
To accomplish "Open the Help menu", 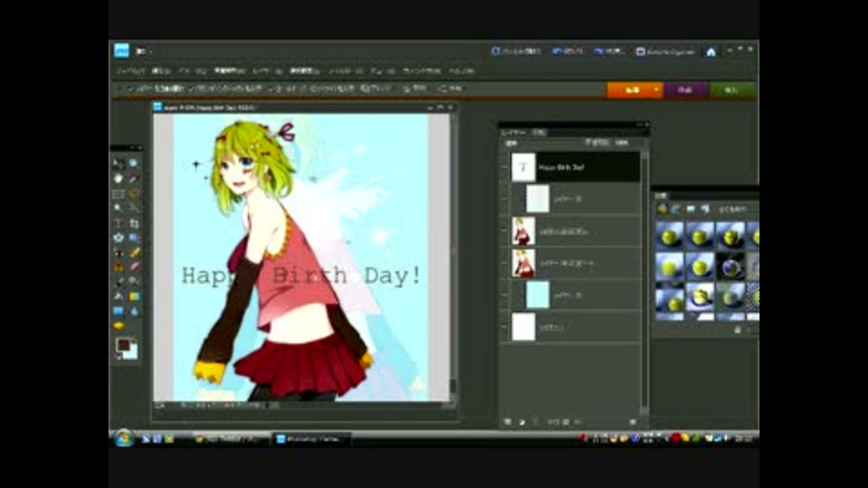I will tap(460, 71).
